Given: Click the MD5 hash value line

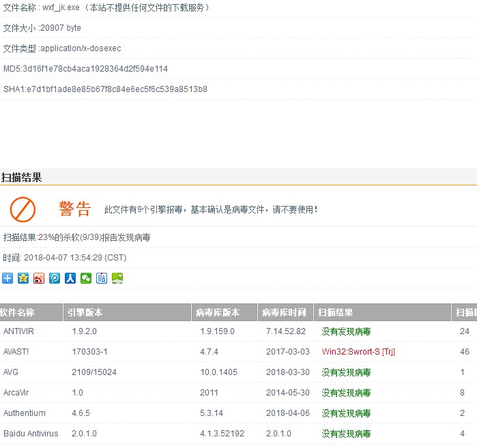Looking at the screenshot, I should click(x=85, y=69).
